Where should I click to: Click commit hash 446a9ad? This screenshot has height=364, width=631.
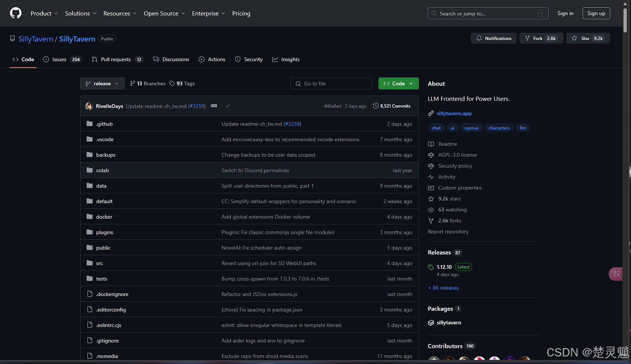click(x=332, y=106)
